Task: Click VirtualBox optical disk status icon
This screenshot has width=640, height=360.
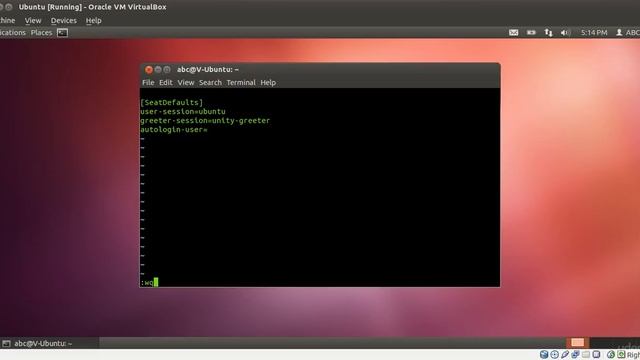Action: click(x=554, y=354)
